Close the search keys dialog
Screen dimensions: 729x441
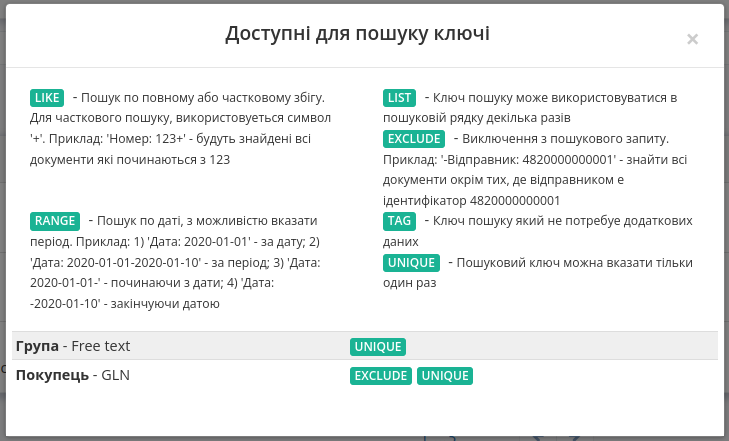(692, 39)
